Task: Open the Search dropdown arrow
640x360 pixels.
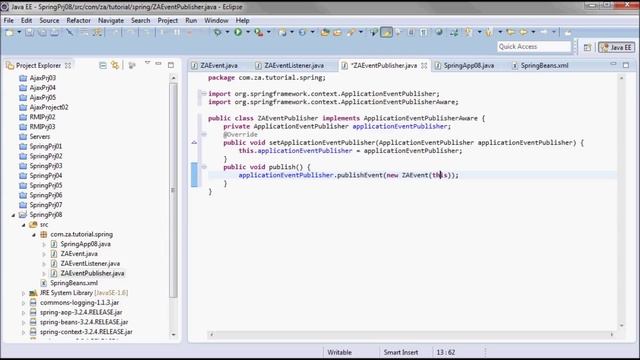Action: pyautogui.click(x=360, y=32)
